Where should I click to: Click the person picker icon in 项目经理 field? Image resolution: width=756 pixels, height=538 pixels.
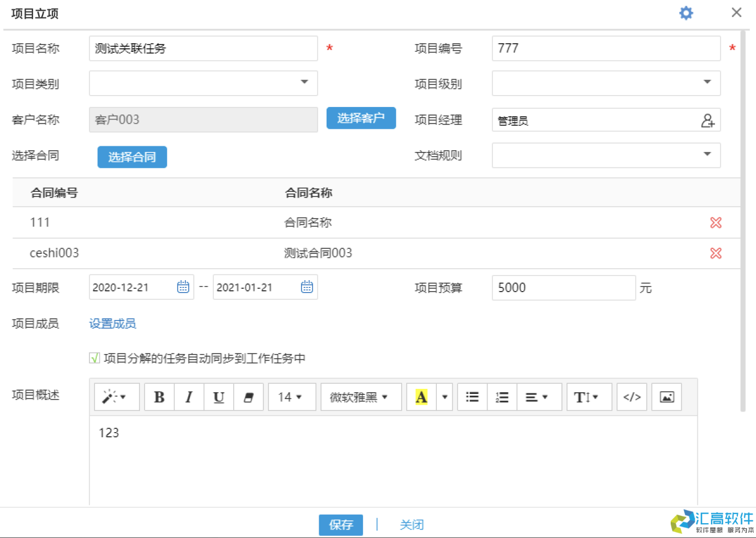coord(709,120)
